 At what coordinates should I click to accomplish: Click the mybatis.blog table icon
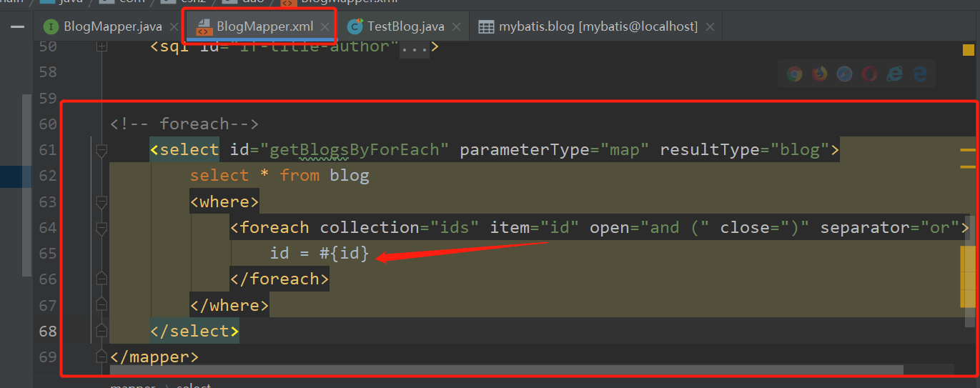pyautogui.click(x=486, y=27)
